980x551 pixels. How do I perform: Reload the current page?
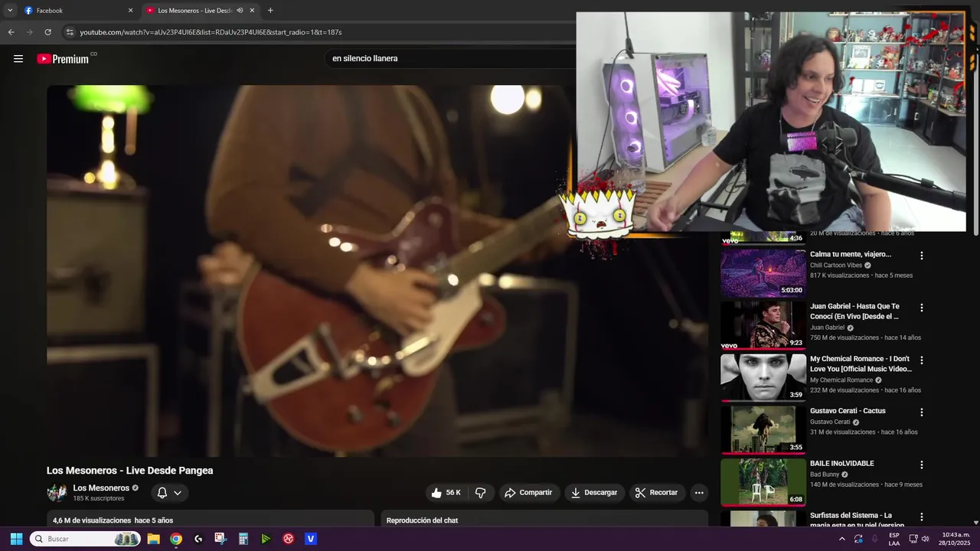pyautogui.click(x=47, y=32)
